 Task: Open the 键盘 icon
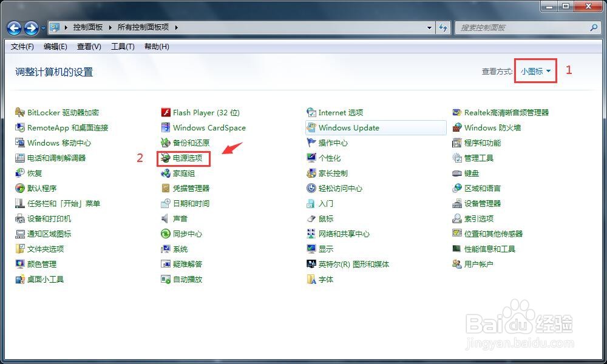click(457, 174)
